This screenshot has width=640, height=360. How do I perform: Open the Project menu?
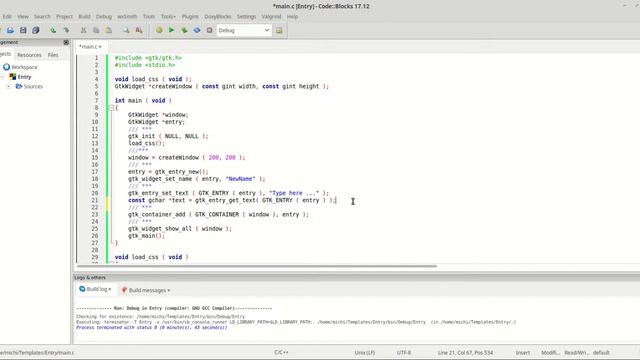64,16
